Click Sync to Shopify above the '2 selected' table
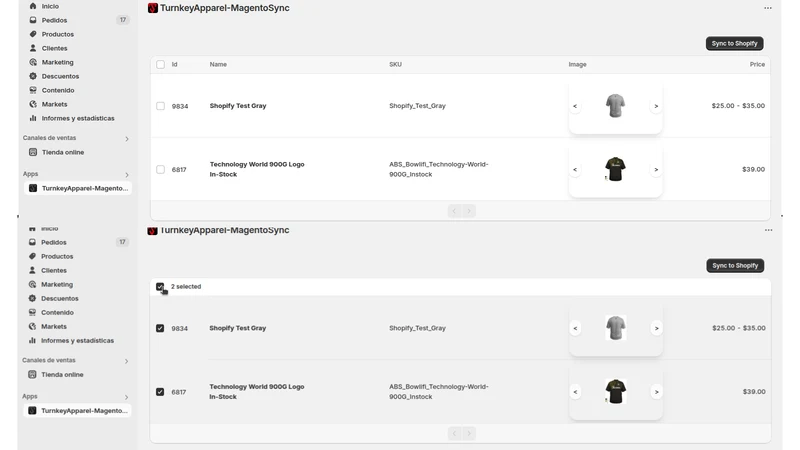This screenshot has height=450, width=800. (x=735, y=265)
